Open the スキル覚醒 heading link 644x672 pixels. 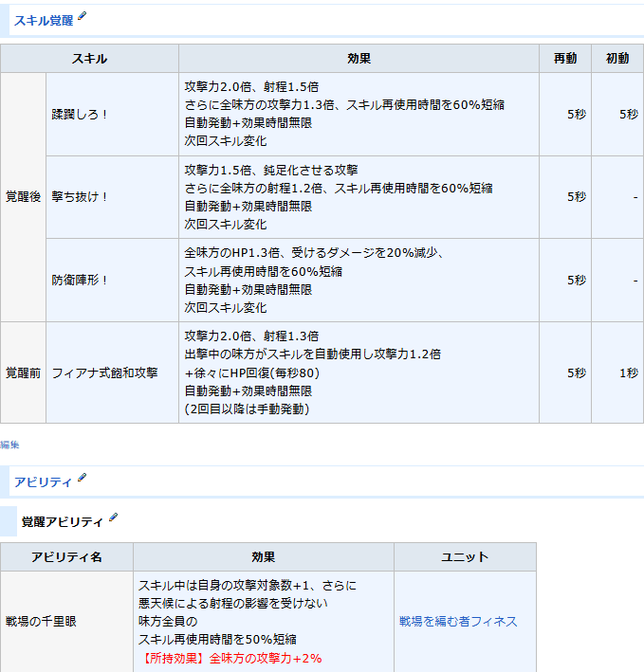point(44,19)
